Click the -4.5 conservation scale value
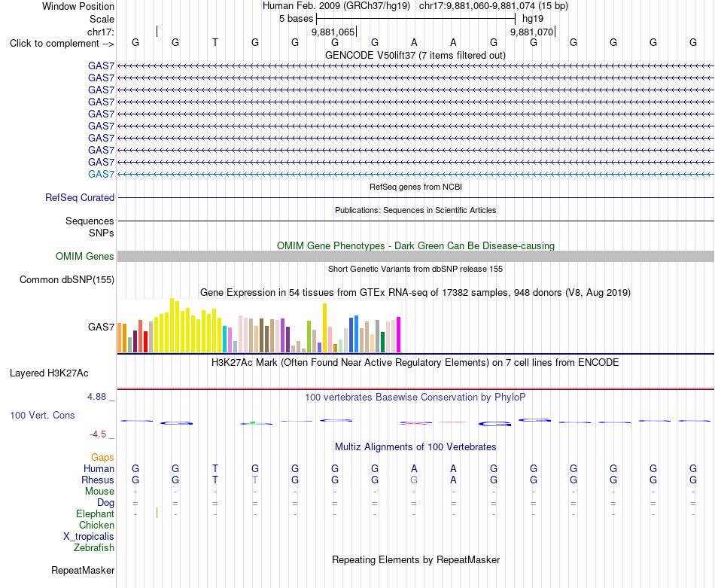The image size is (715, 588). [x=98, y=434]
